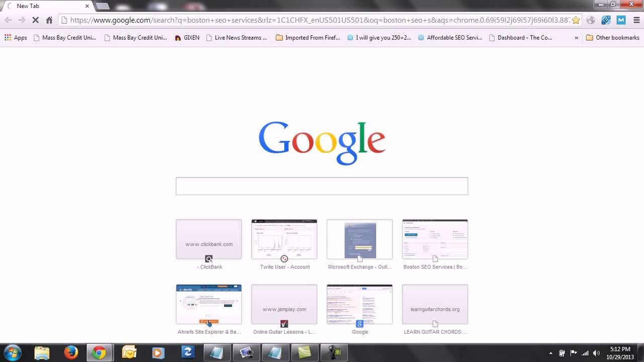Click the blue M extension icon

tap(621, 20)
